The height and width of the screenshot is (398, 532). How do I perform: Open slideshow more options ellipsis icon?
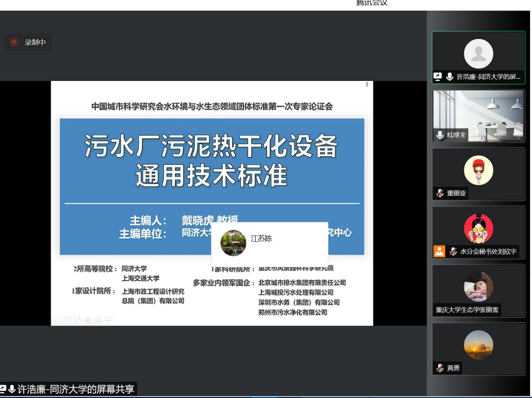coord(108,320)
